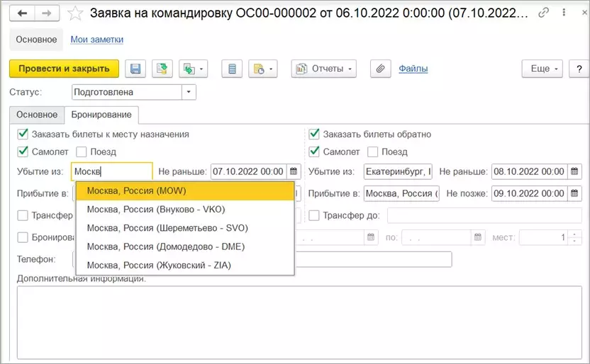Viewport: 590px width, 364px height.
Task: Open calendar for departure 07.10.2022 date
Action: [x=294, y=171]
